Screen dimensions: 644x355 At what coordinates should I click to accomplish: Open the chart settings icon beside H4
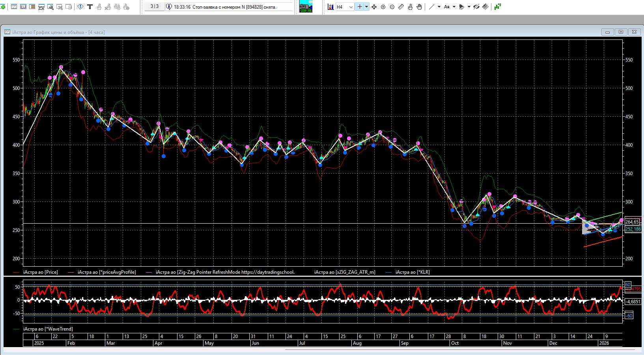(x=330, y=7)
